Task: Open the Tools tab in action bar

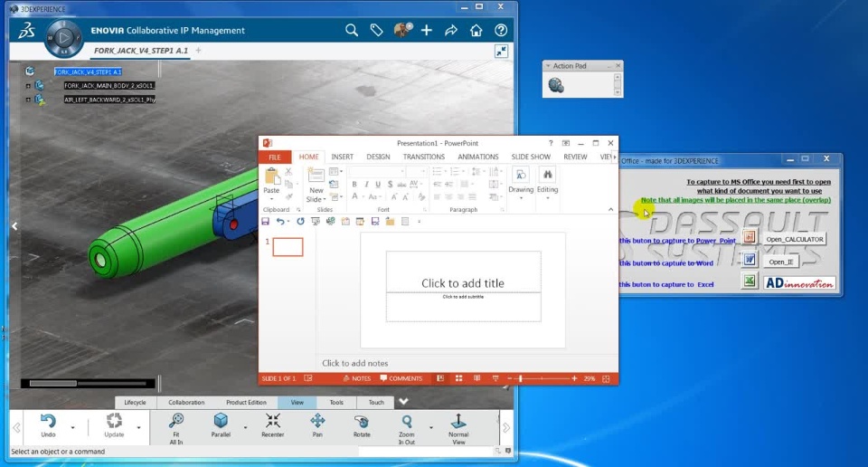Action: tap(336, 402)
